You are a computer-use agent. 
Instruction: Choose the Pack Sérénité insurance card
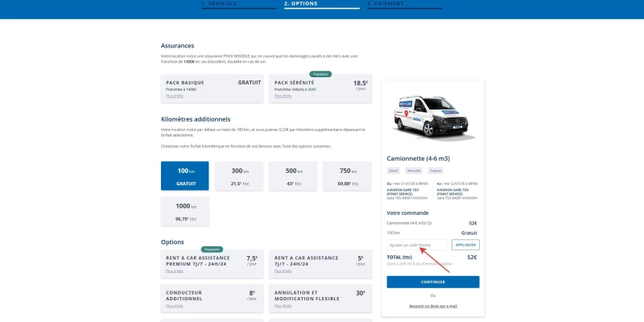pos(320,89)
